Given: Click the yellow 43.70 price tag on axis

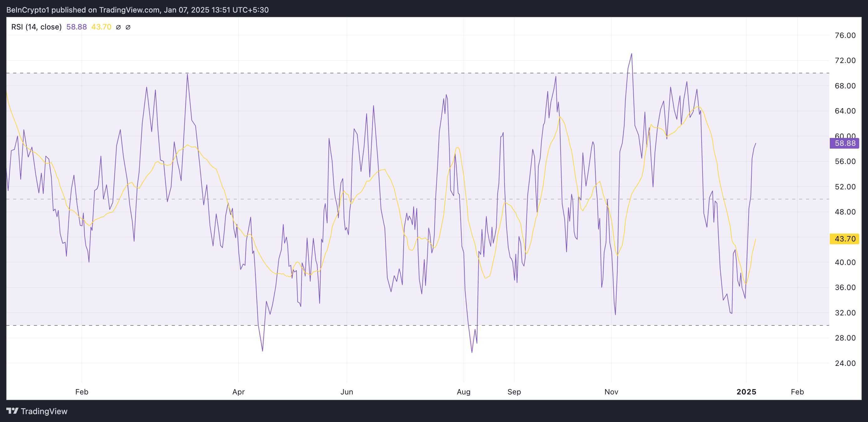Looking at the screenshot, I should (x=844, y=239).
